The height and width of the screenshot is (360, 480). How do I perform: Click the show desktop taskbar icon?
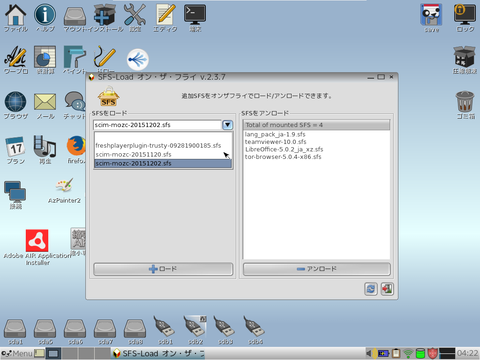pyautogui.click(x=39, y=353)
